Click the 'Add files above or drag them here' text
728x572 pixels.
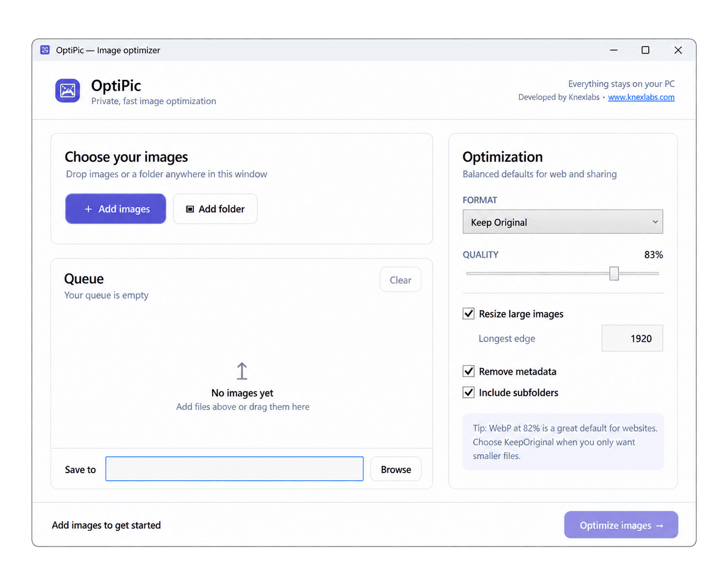tap(243, 407)
